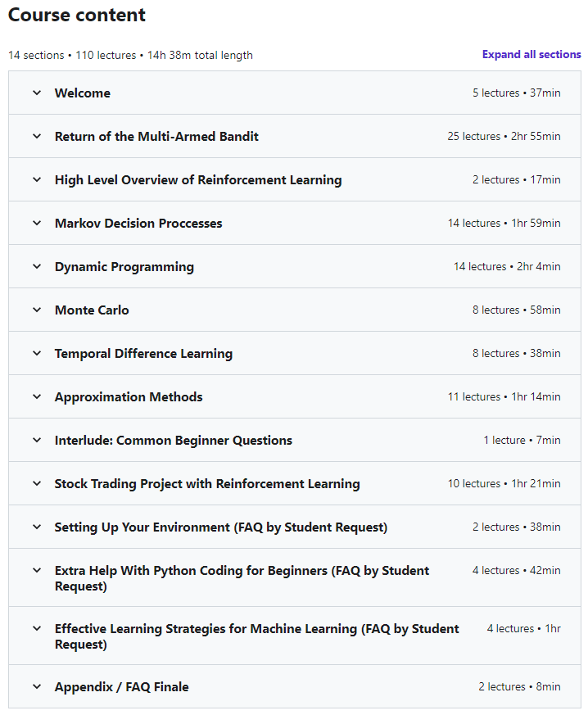Image resolution: width=588 pixels, height=715 pixels.
Task: Click the chevron icon beside Monte Carlo
Action: click(x=37, y=310)
